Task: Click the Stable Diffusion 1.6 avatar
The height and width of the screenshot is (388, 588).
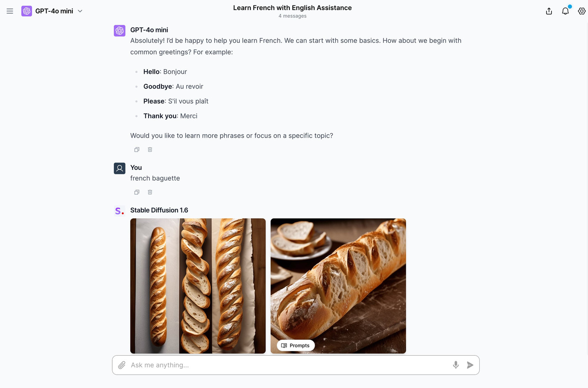Action: [x=119, y=211]
